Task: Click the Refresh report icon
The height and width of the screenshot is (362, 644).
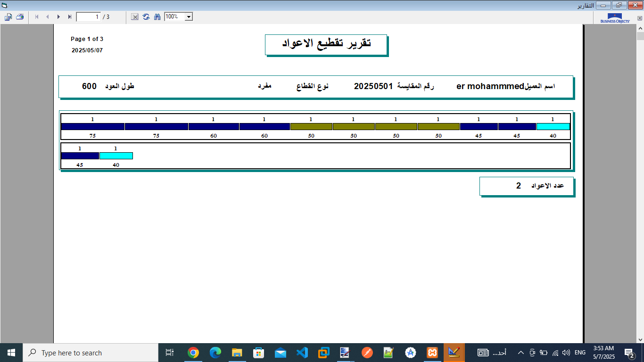Action: coord(146,17)
